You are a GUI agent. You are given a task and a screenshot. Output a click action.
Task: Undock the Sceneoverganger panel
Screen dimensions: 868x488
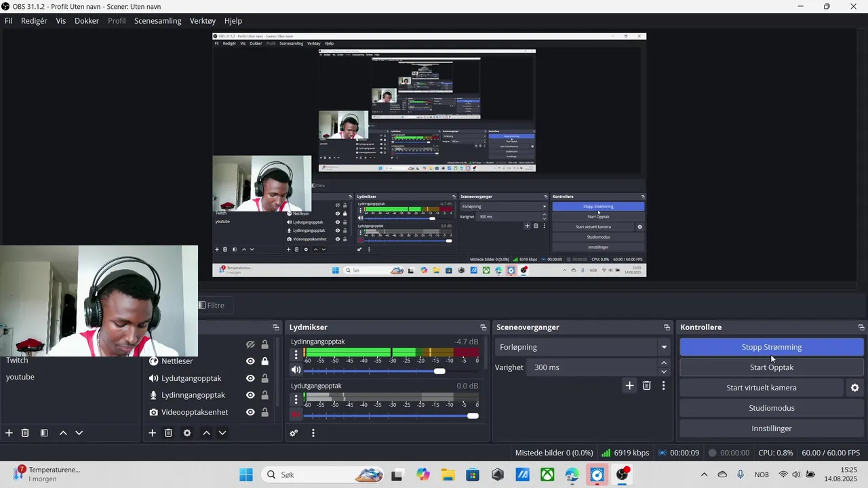tap(667, 327)
